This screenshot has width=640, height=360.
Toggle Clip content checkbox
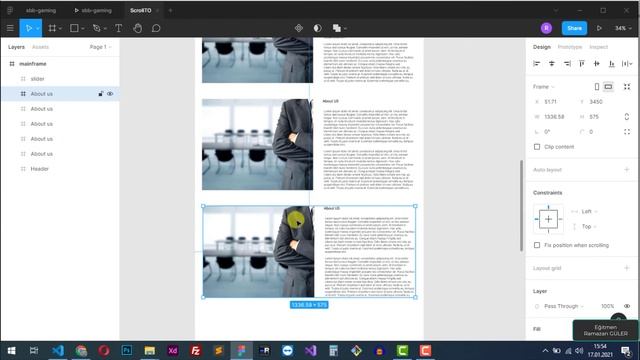point(537,147)
